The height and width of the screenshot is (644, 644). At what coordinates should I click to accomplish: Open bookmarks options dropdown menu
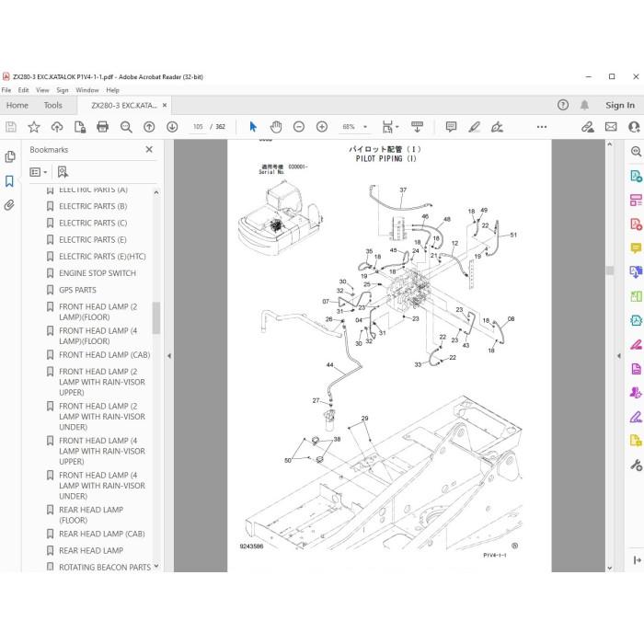tap(39, 172)
